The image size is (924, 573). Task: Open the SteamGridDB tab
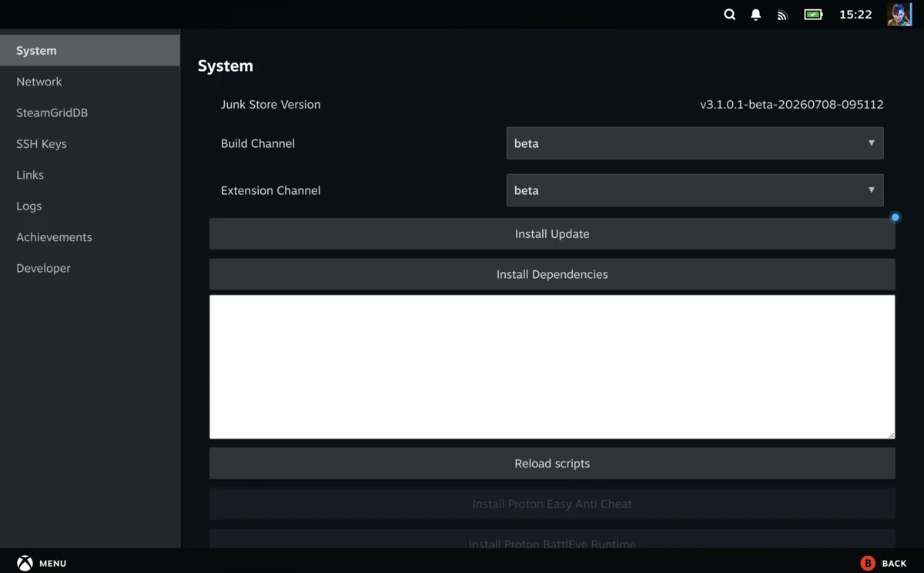click(90, 112)
